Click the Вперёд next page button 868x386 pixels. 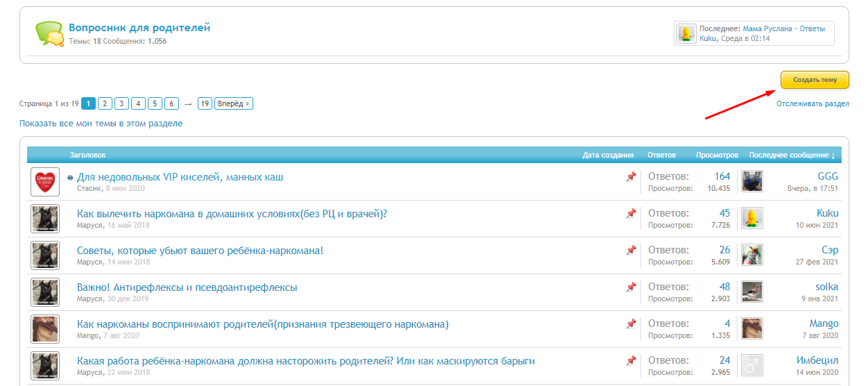click(x=234, y=103)
